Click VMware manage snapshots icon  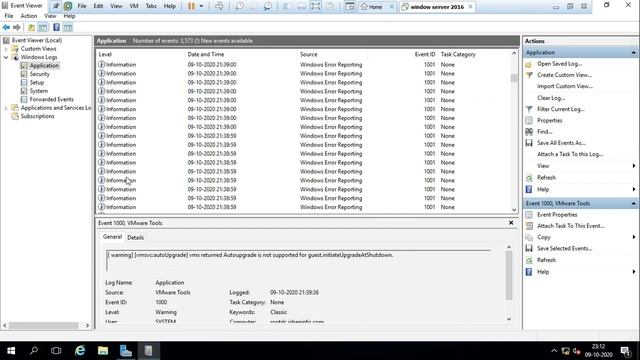pos(268,6)
